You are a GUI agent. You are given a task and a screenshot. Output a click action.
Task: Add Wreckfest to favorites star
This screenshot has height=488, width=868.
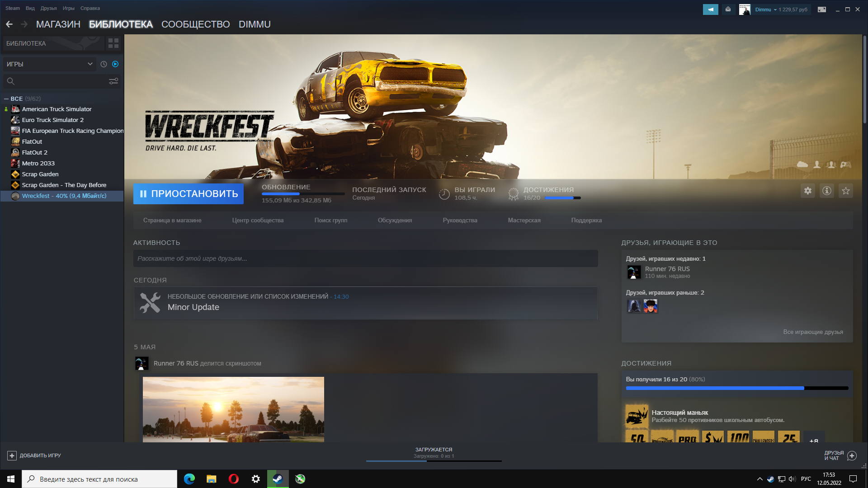point(845,191)
